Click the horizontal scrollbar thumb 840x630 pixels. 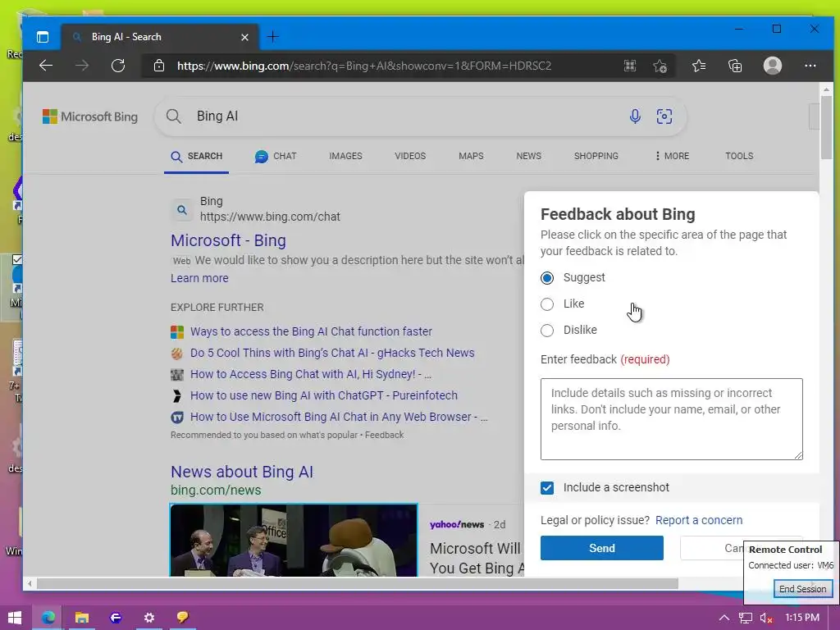(x=357, y=583)
